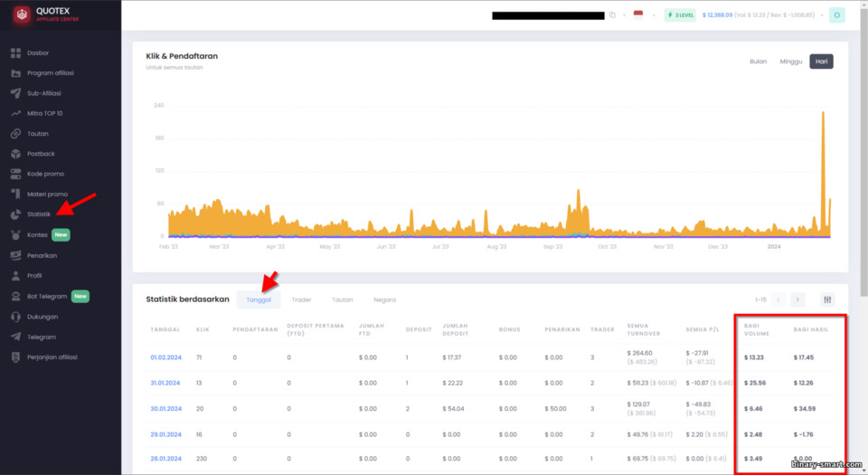Viewport: 868px width, 475px height.
Task: Click the $ 34.59 bagi hasil value
Action: click(805, 409)
